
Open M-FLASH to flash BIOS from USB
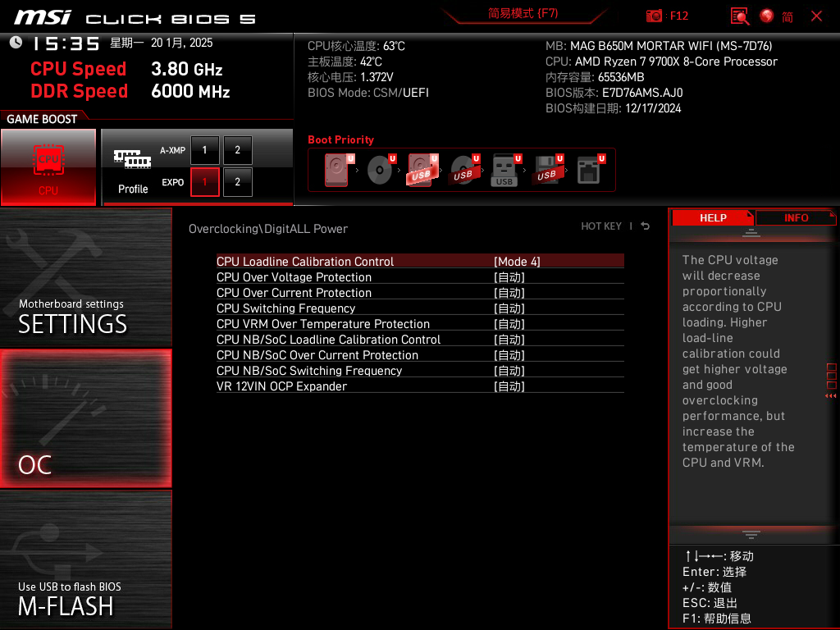(85, 559)
